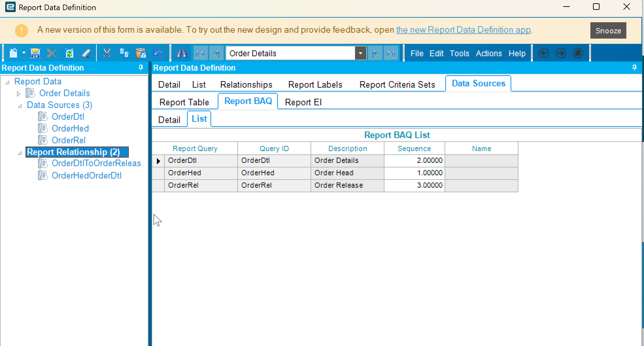The image size is (644, 346).
Task: Delete the record using the red X toolbar icon
Action: (52, 53)
